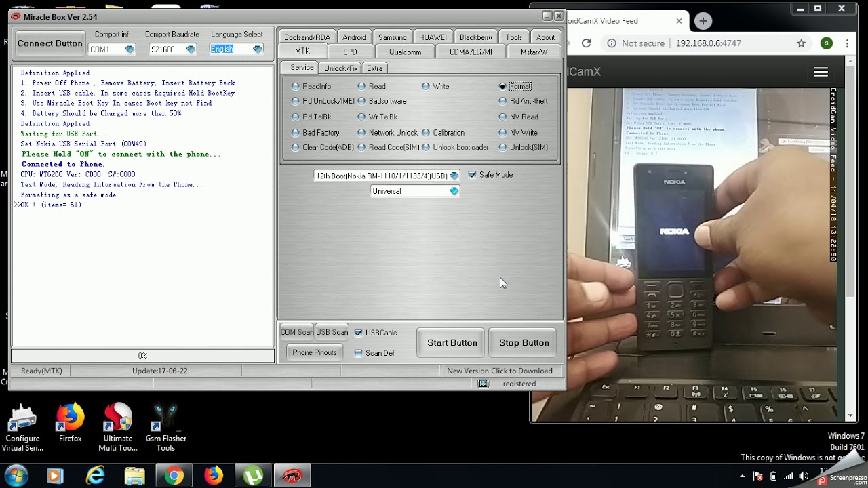The image size is (868, 488).
Task: Click the 0% progress bar
Action: point(142,356)
